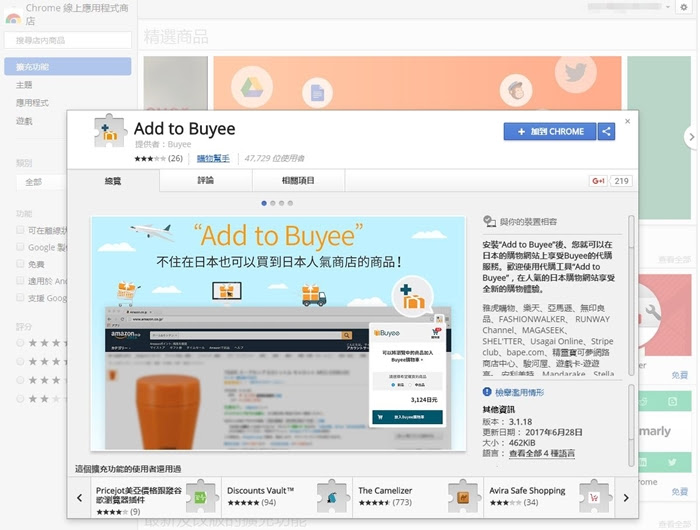Select the four-star rating filter
The width and height of the screenshot is (700, 530).
(20, 361)
